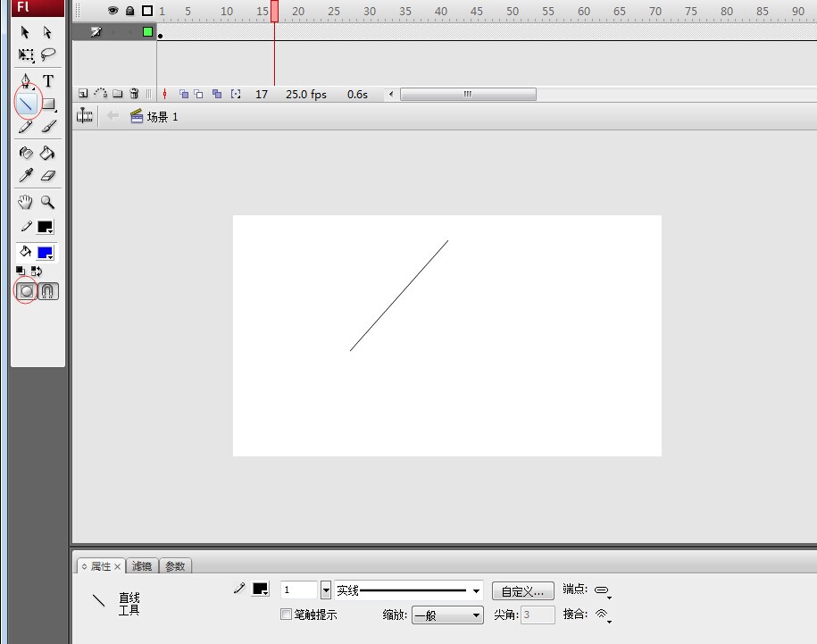This screenshot has width=817, height=644.
Task: Open stroke color swatch in Properties panel
Action: (261, 590)
